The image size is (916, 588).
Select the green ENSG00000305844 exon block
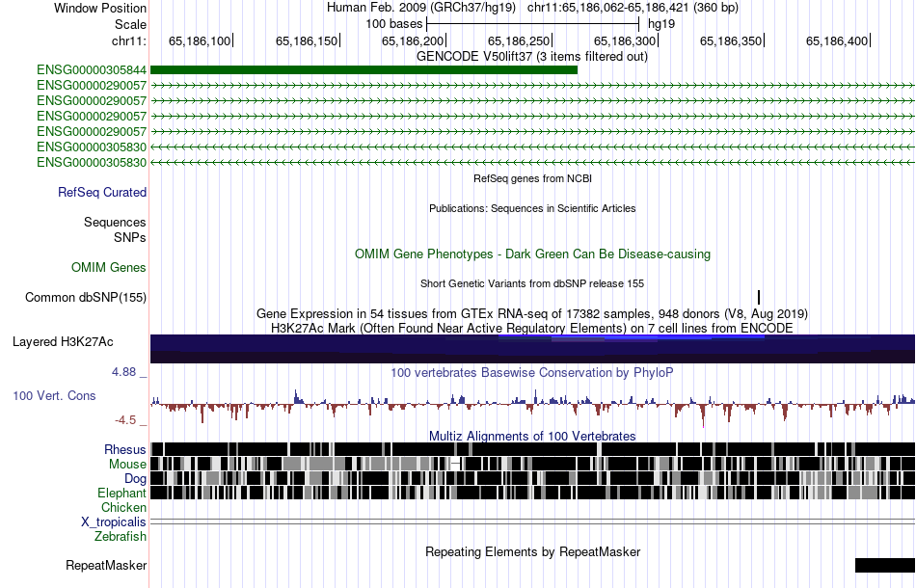(x=364, y=70)
